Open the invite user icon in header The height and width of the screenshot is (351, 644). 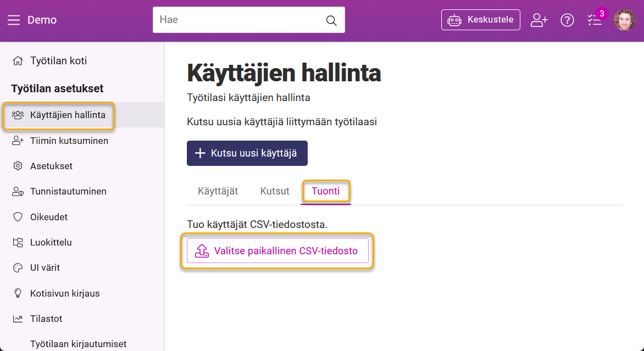539,20
